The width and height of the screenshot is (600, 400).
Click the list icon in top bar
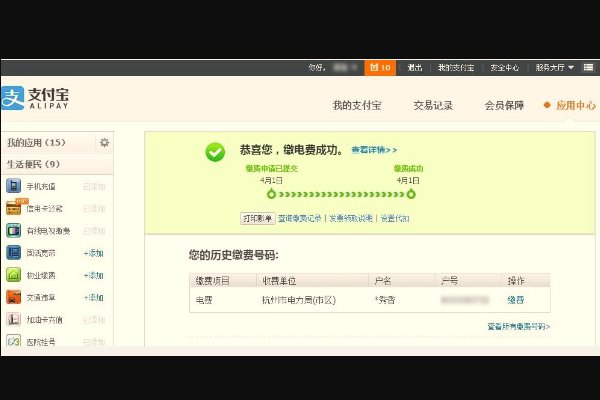tap(588, 68)
